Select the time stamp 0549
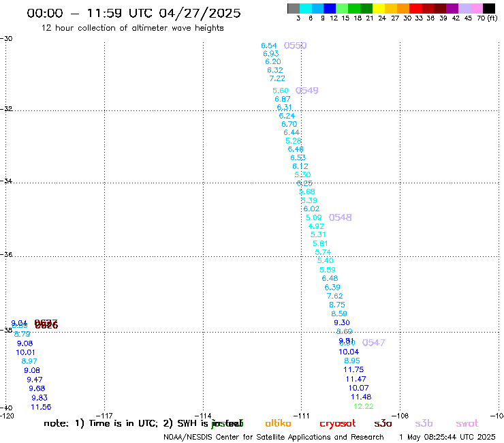 coord(306,91)
